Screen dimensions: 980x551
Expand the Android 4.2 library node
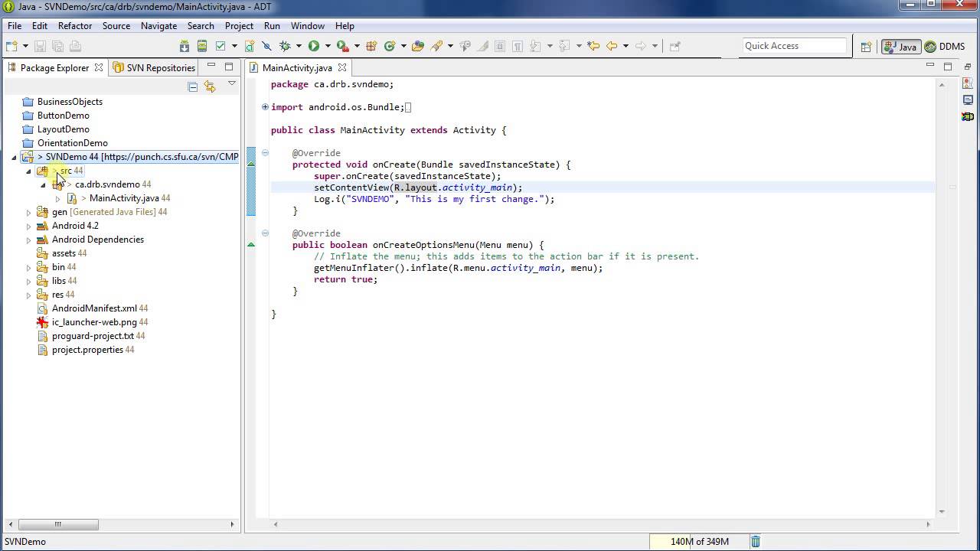[28, 227]
